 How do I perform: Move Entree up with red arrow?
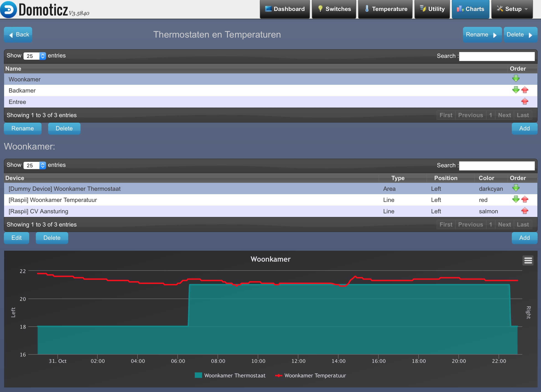tap(525, 101)
